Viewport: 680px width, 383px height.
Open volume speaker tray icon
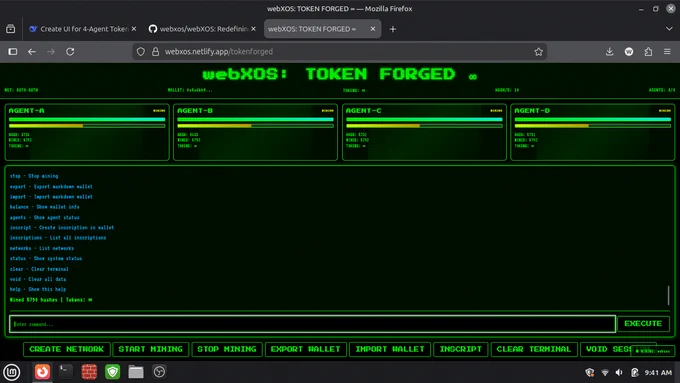pos(619,372)
